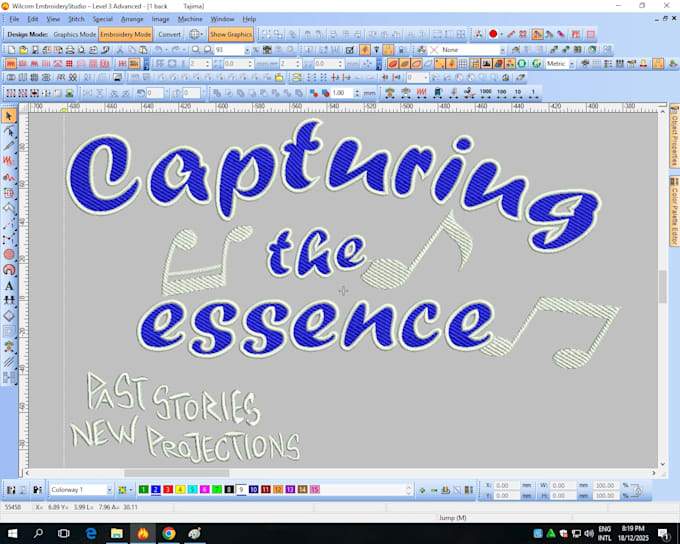Select green color swatch number 1

[x=144, y=490]
